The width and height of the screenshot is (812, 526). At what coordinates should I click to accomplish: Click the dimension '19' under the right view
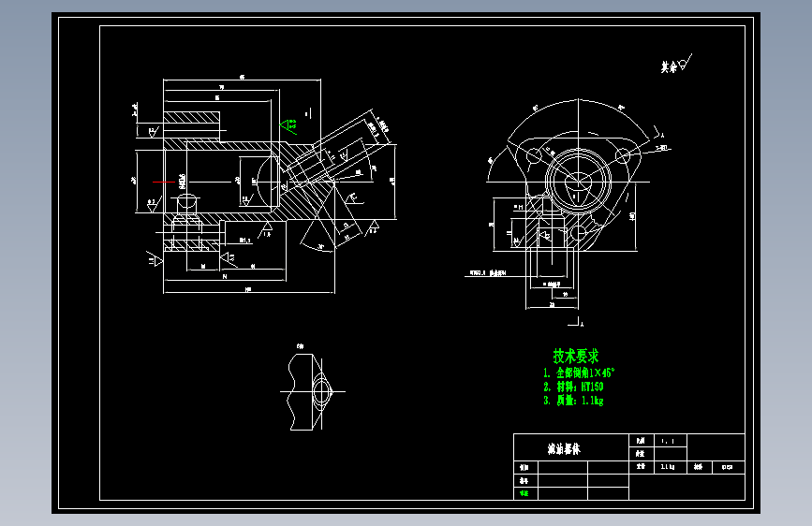click(x=565, y=294)
